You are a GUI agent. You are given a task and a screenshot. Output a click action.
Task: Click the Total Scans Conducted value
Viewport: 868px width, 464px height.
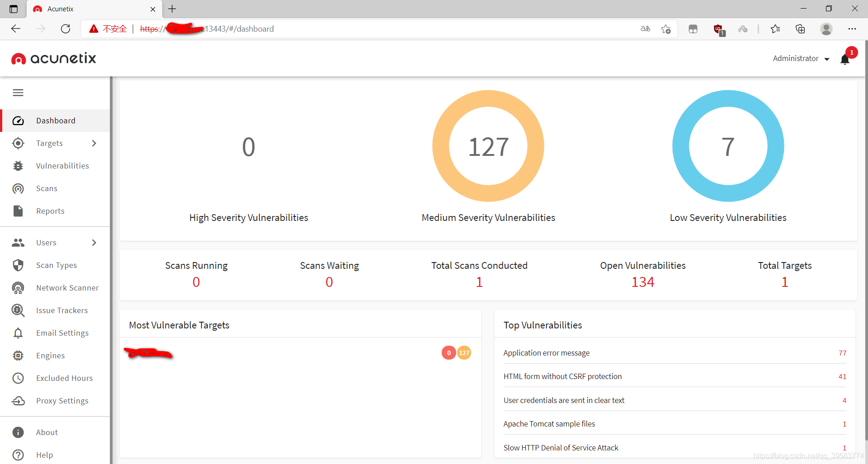(479, 282)
